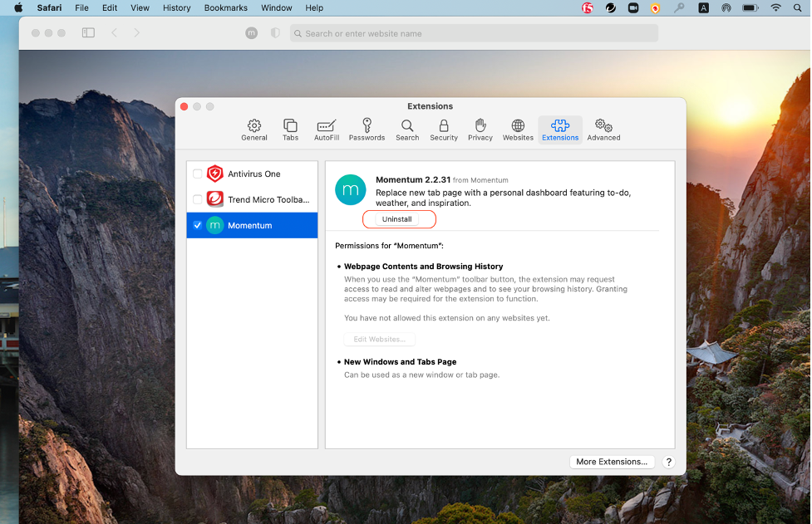Click the More Extensions button
812x524 pixels.
point(612,462)
